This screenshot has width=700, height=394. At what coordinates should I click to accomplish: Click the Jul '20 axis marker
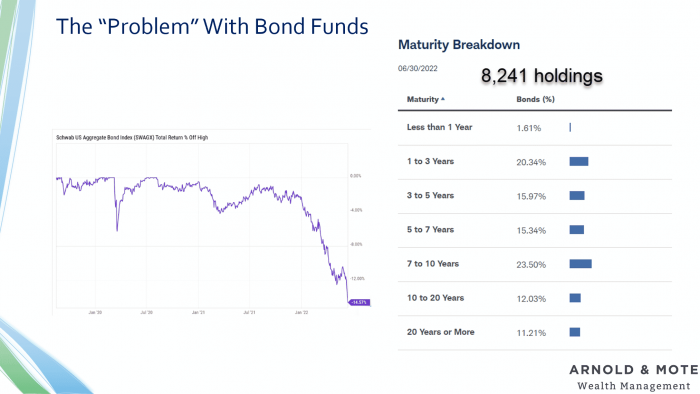coord(146,312)
